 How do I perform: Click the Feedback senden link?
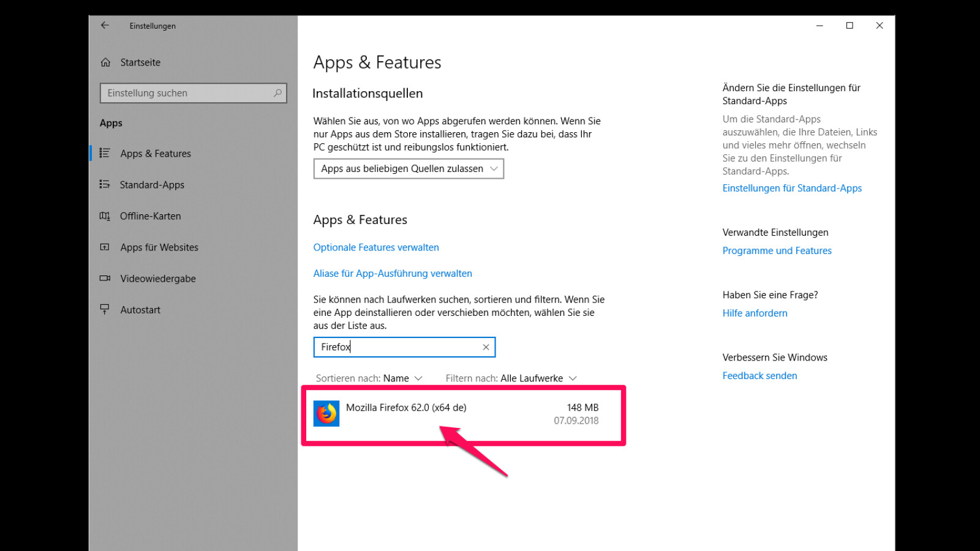[x=759, y=376]
